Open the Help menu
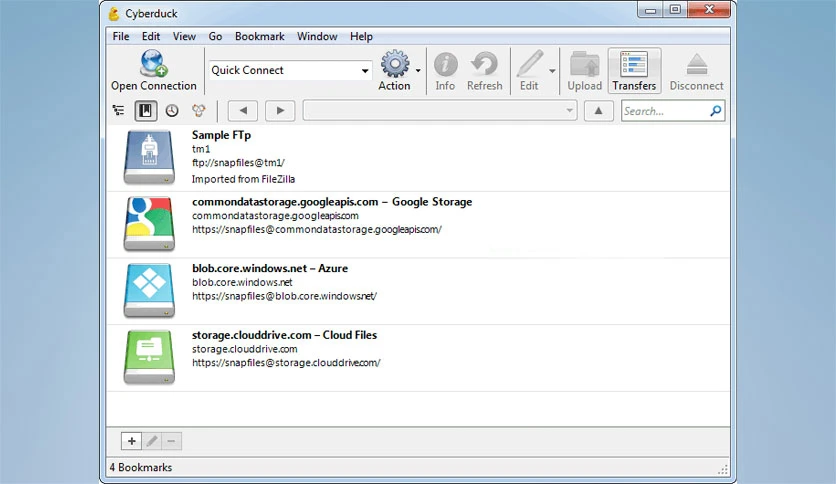 click(x=361, y=36)
